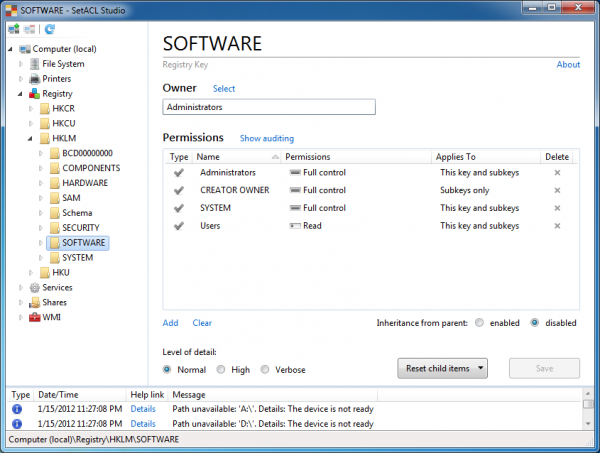The image size is (600, 453).
Task: Click the Services gear icon
Action: point(34,287)
